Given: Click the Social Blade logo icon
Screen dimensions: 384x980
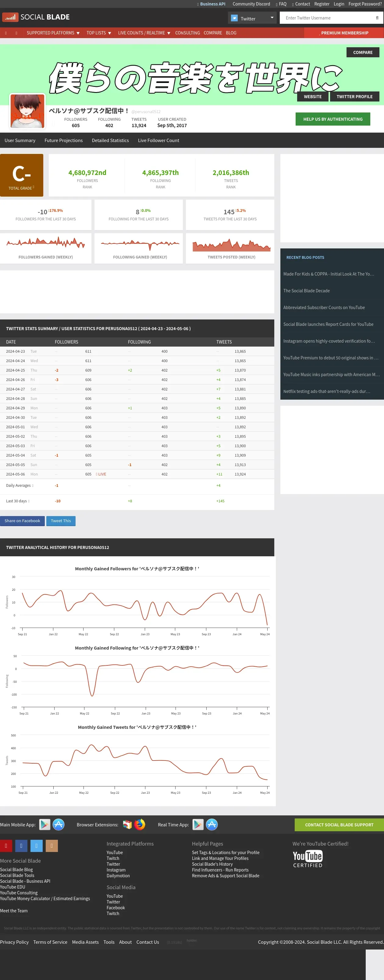Looking at the screenshot, I should [10, 17].
